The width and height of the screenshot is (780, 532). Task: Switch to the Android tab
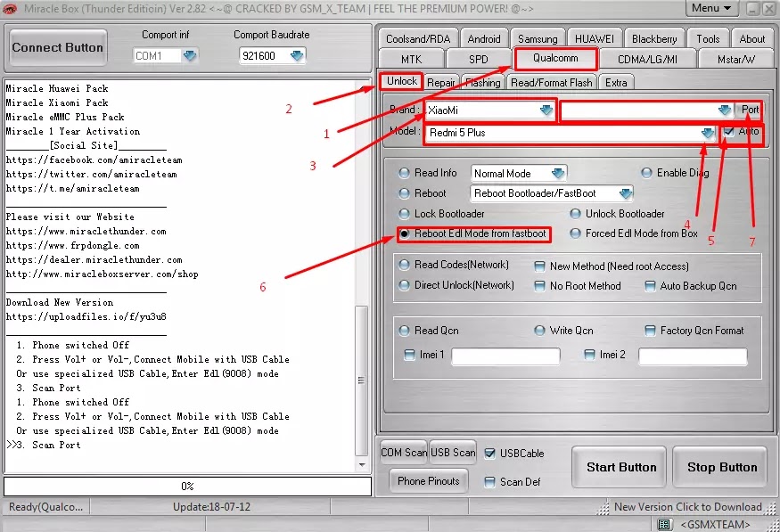pyautogui.click(x=483, y=39)
